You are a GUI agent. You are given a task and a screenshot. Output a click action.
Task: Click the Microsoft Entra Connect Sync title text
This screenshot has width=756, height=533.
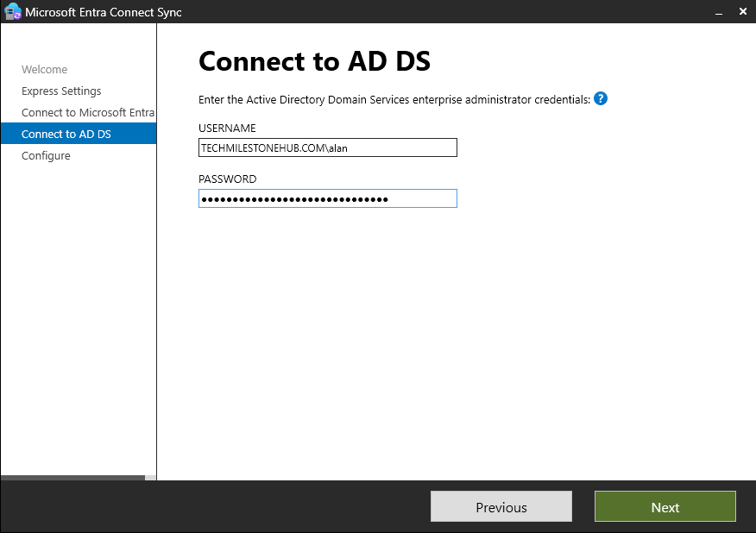(104, 12)
